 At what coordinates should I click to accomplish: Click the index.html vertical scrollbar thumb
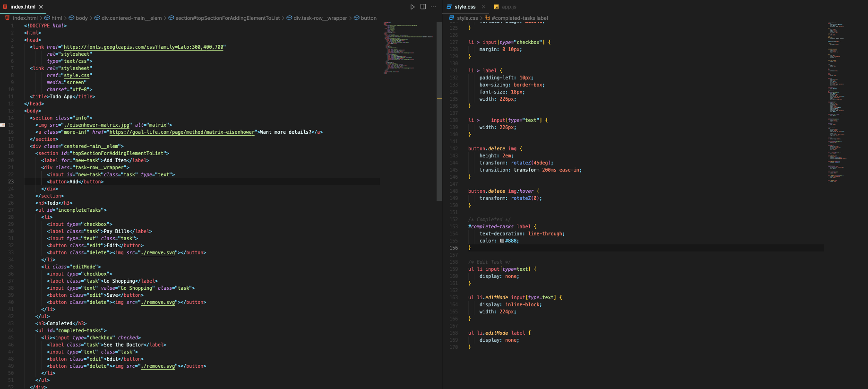tap(439, 111)
